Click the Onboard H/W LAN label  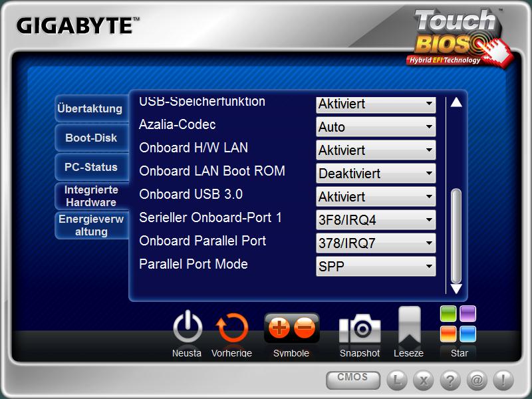[x=194, y=148]
